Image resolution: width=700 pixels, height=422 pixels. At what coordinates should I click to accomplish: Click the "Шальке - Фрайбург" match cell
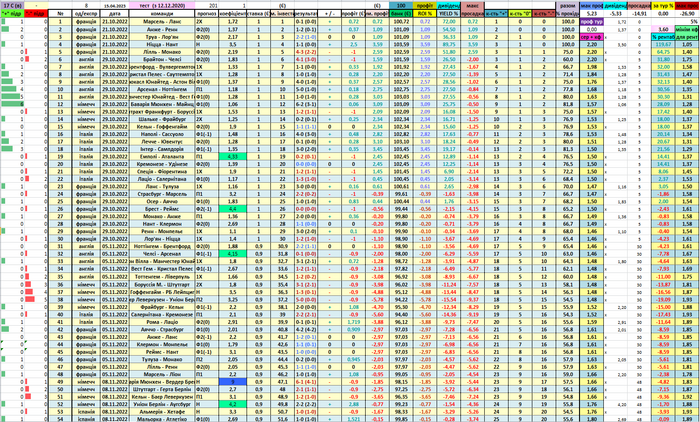point(162,119)
